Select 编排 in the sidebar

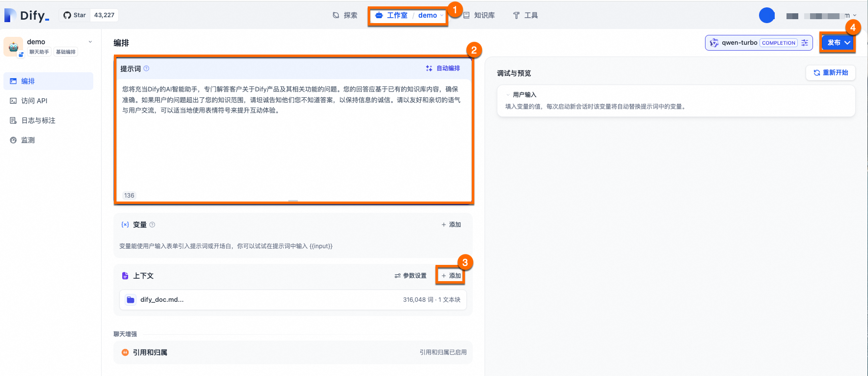coord(48,81)
